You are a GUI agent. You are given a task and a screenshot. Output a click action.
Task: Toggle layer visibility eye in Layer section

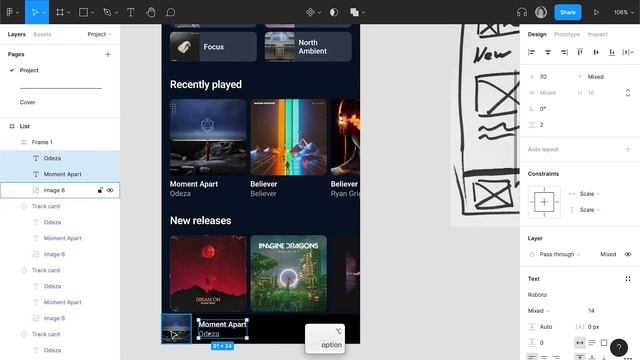point(628,254)
